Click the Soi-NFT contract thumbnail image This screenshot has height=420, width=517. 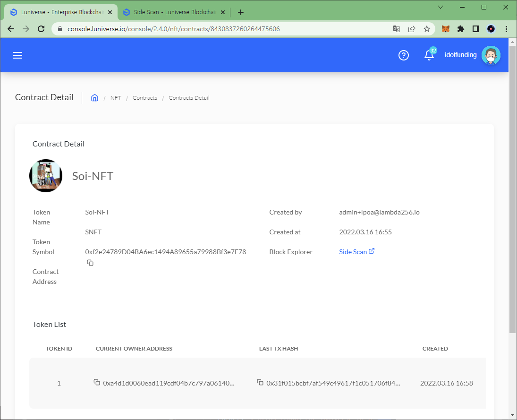46,176
